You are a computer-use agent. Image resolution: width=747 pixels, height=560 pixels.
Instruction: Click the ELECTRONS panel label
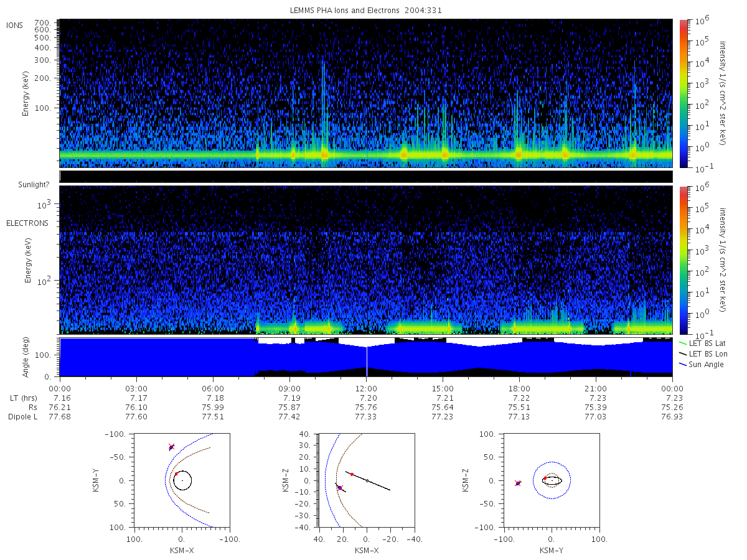tap(27, 223)
